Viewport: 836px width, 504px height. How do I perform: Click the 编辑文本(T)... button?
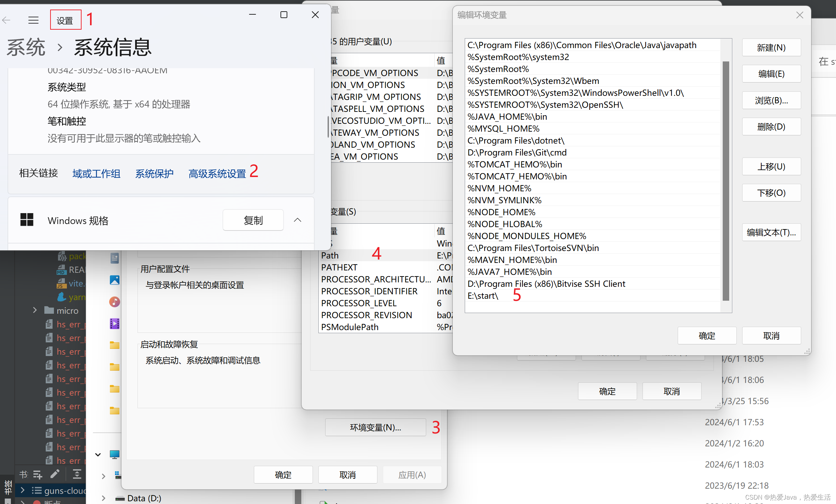tap(771, 232)
